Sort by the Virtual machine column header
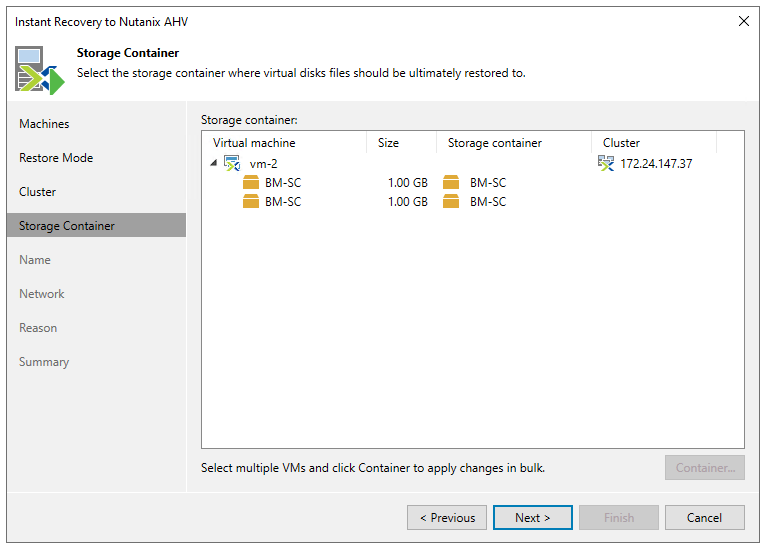Viewport: 768px width, 548px height. pyautogui.click(x=284, y=143)
